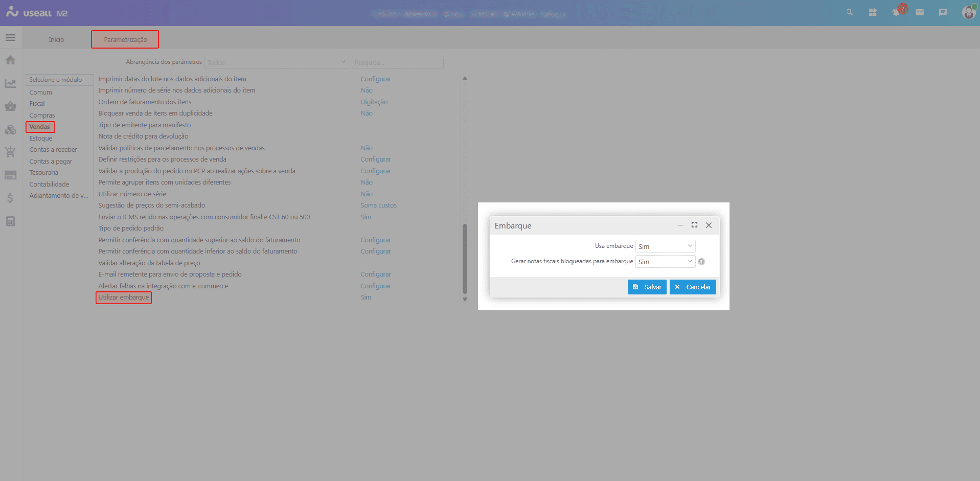Click the parameter list vertical scrollbar
This screenshot has height=481, width=980.
[x=465, y=258]
